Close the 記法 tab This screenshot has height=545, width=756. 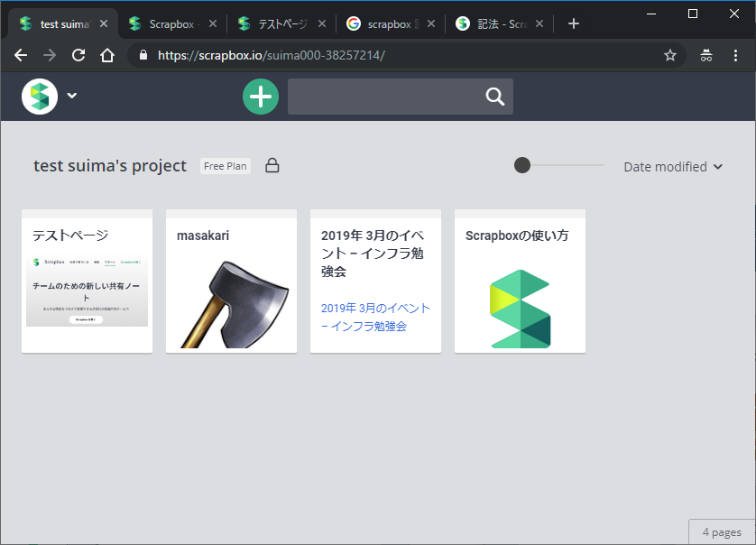[539, 23]
